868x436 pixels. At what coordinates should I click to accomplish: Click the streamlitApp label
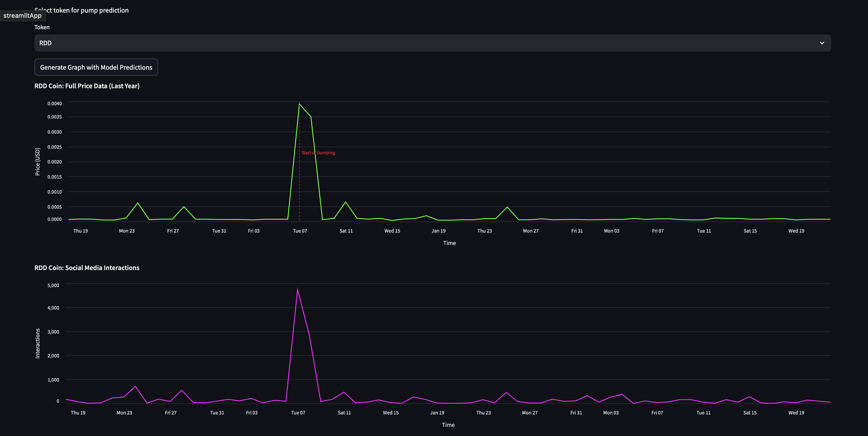coord(22,15)
